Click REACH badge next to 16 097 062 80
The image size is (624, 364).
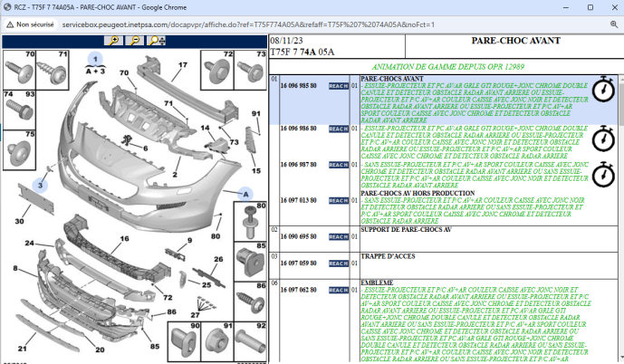(x=339, y=290)
